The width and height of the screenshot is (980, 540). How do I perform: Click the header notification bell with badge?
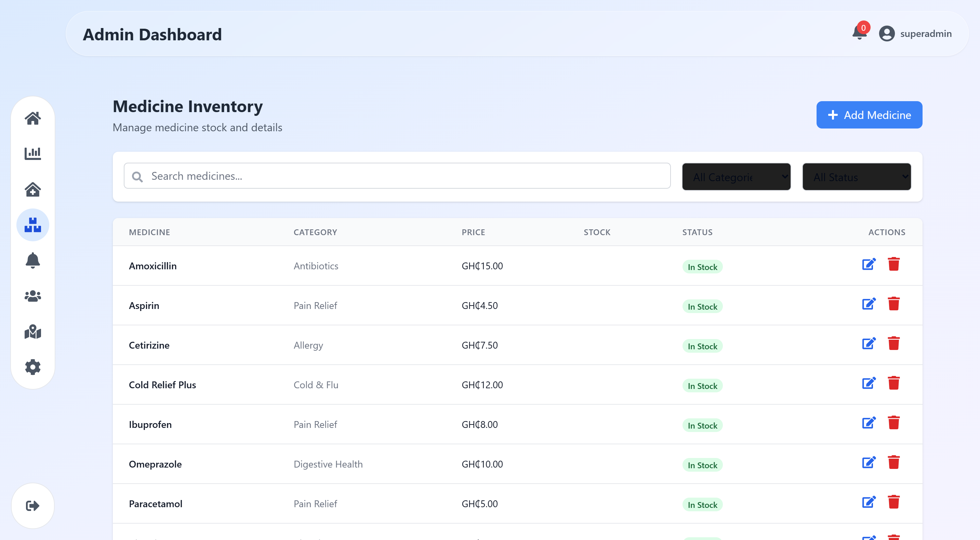pos(859,33)
